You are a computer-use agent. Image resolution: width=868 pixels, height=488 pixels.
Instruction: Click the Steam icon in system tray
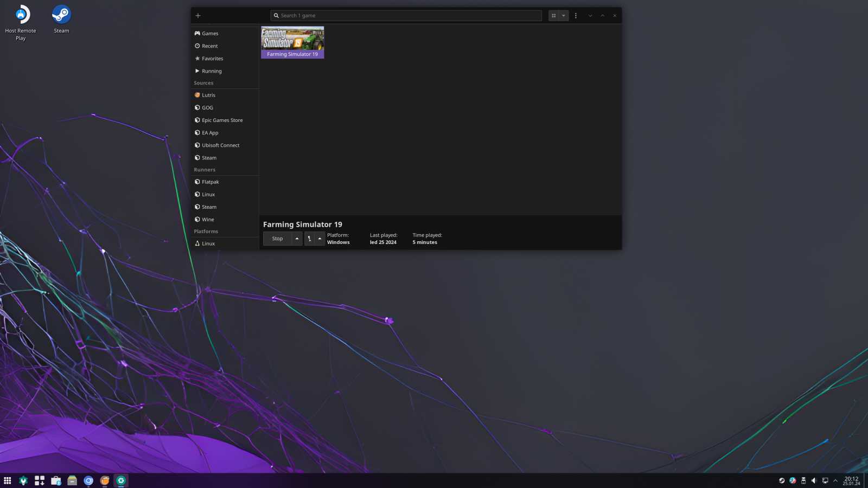tap(782, 480)
